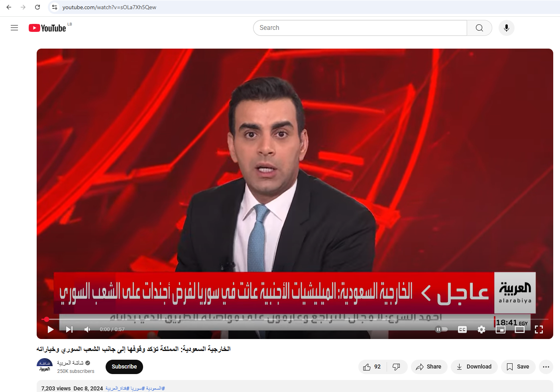Open the more actions menu
Viewport: 560px width, 392px height.
point(546,367)
